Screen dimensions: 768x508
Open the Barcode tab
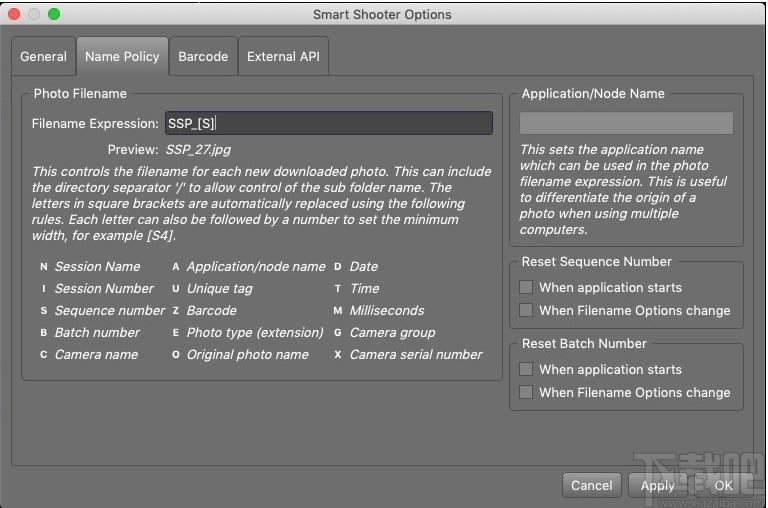(203, 56)
